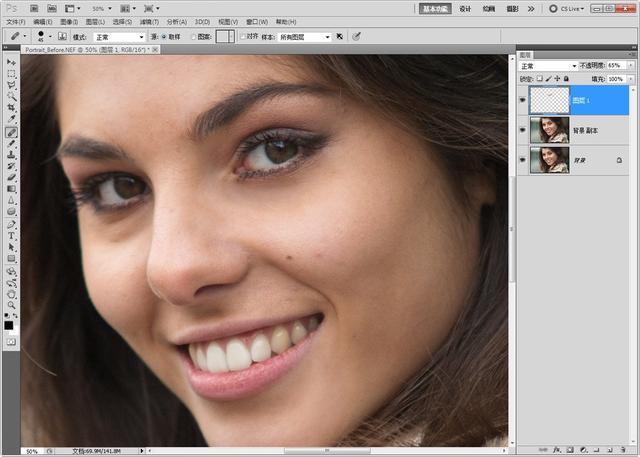Select the 取样 source radio button

164,37
